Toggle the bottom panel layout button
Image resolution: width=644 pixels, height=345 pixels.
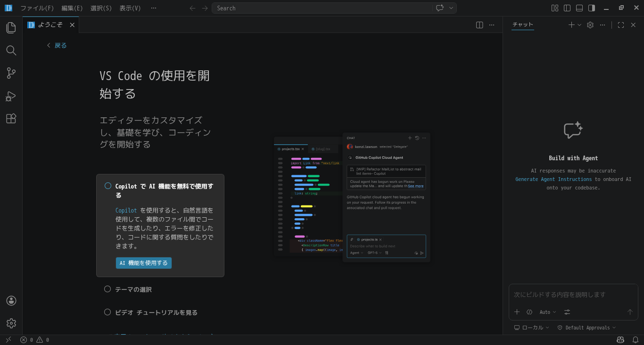[x=579, y=8]
